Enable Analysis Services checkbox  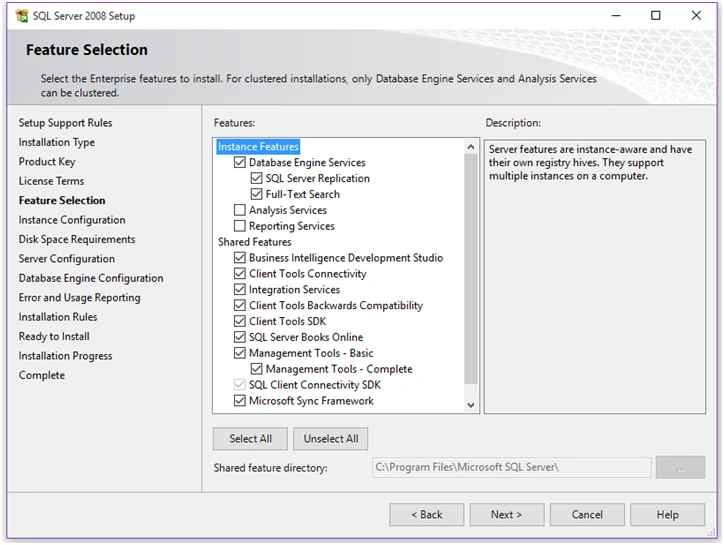(x=240, y=210)
